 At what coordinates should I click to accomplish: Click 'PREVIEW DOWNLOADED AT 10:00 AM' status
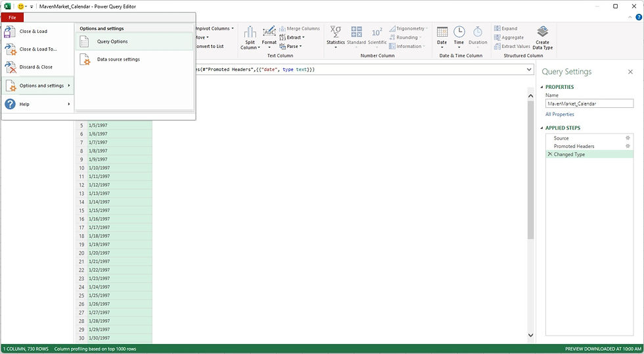pyautogui.click(x=603, y=349)
